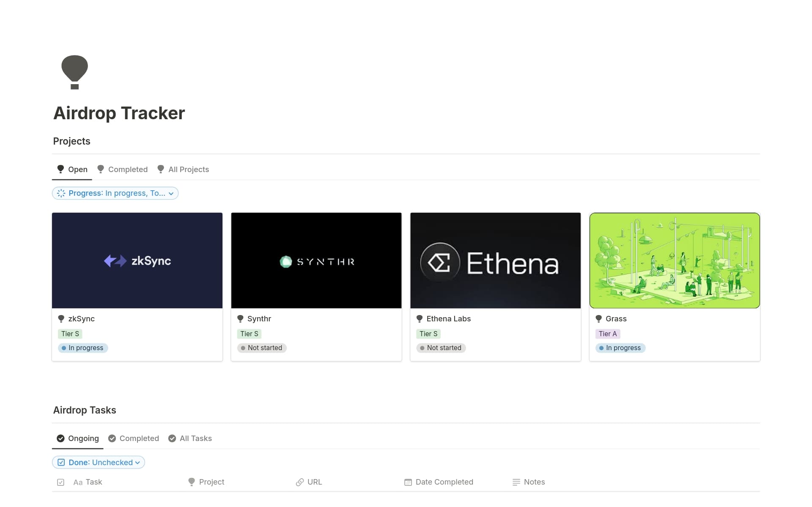Click the balloon icon next to Ethena Labs
This screenshot has height=507, width=812.
click(420, 319)
